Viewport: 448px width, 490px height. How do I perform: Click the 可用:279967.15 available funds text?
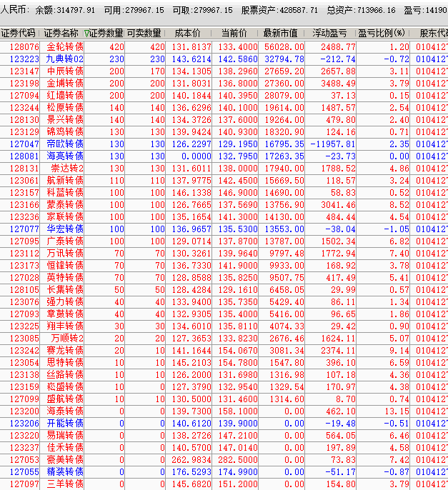point(134,10)
